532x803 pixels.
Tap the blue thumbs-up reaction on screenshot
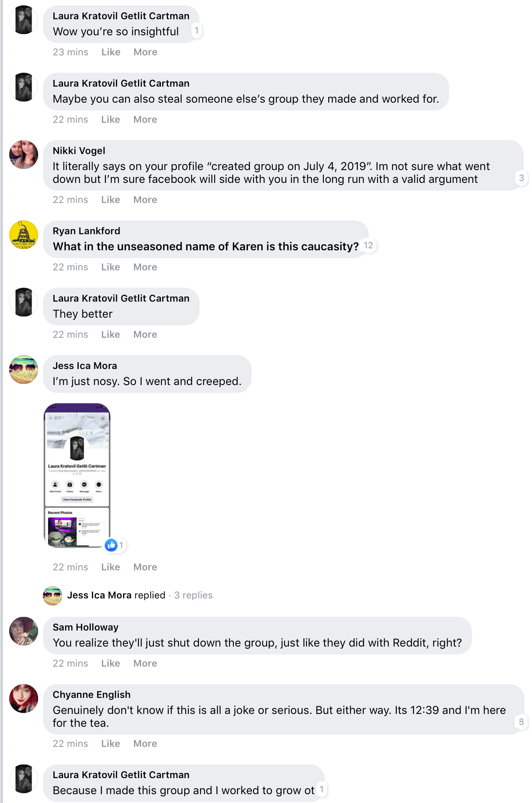[x=111, y=545]
